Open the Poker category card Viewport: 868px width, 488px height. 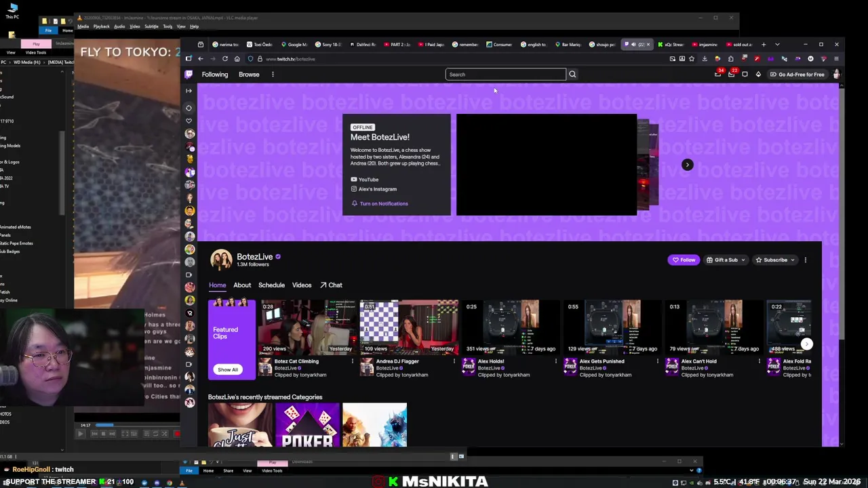[307, 425]
